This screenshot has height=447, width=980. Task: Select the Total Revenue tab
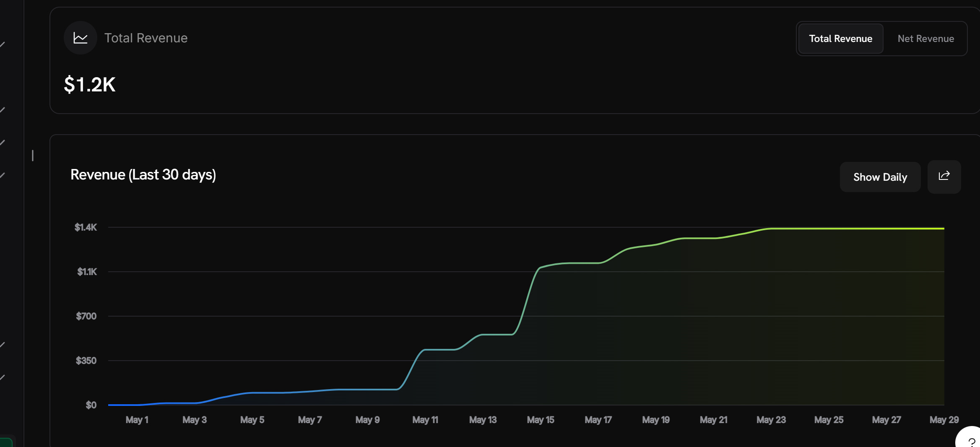840,39
